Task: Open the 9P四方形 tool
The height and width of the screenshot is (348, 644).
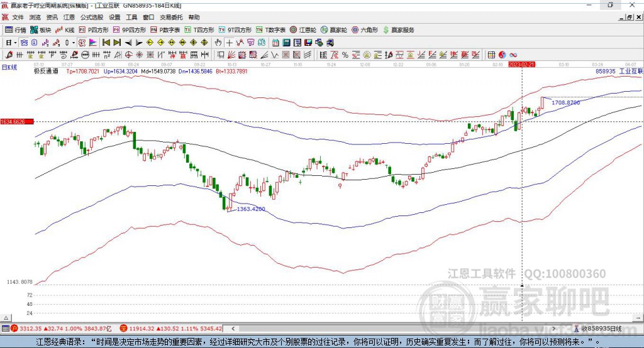Action: [130, 30]
